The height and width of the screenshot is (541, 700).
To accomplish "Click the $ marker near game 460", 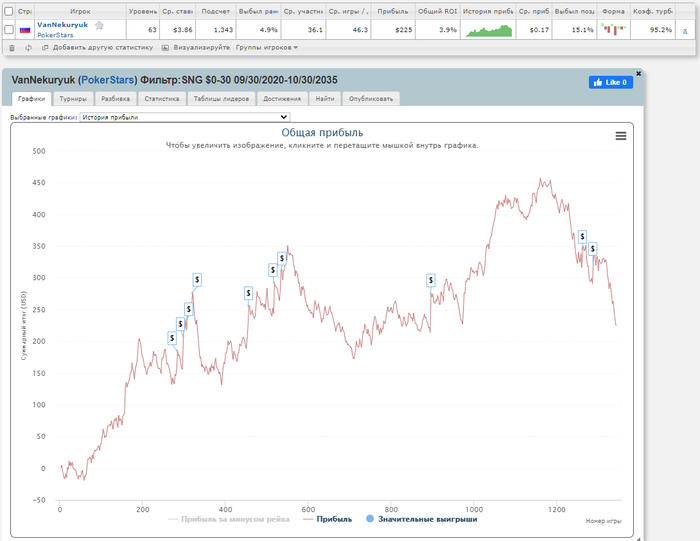I will pyautogui.click(x=248, y=293).
